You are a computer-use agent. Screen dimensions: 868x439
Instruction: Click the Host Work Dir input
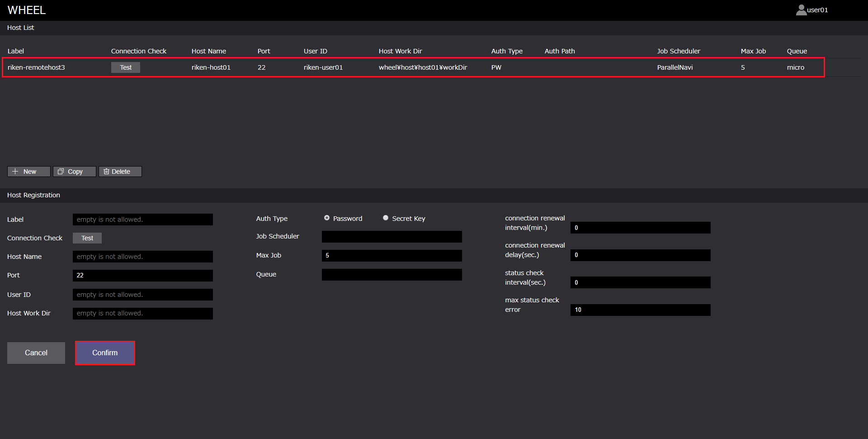pyautogui.click(x=142, y=314)
